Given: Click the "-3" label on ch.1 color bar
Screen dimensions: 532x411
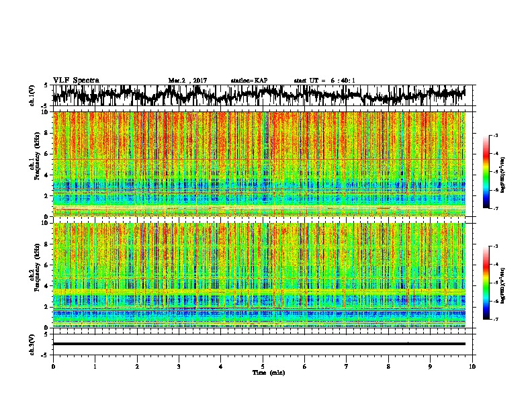Looking at the screenshot, I should click(x=495, y=136).
